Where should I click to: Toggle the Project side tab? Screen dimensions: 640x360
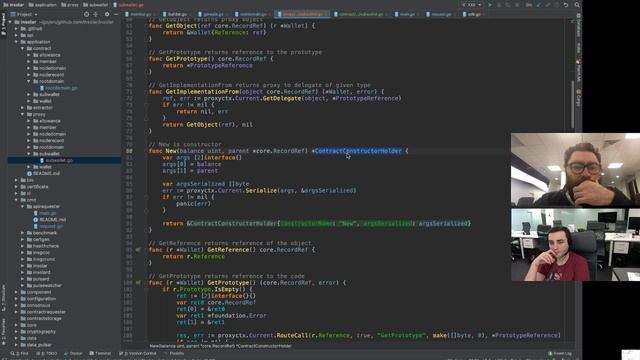pos(4,24)
